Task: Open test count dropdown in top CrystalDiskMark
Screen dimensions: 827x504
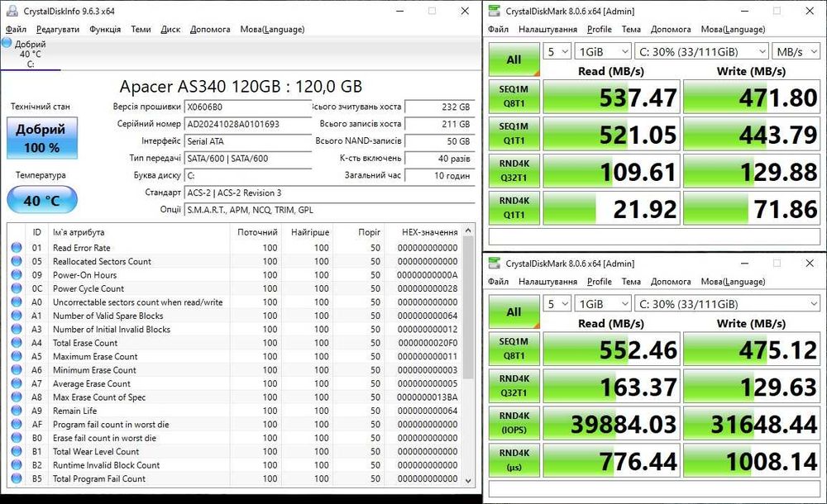Action: tap(557, 52)
